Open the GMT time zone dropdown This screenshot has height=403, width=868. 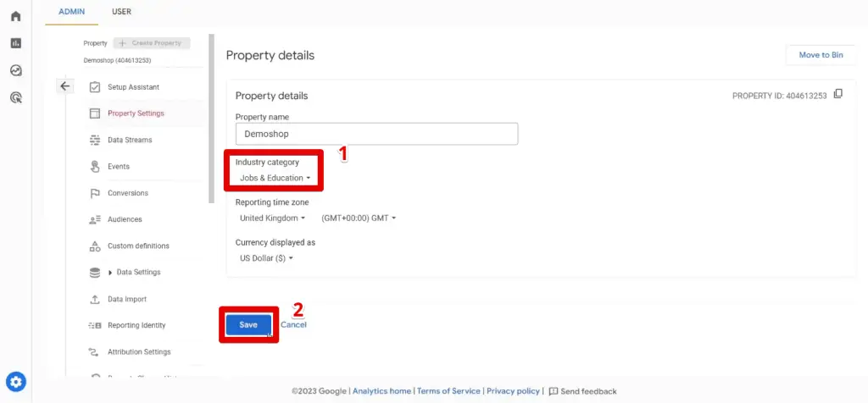359,218
